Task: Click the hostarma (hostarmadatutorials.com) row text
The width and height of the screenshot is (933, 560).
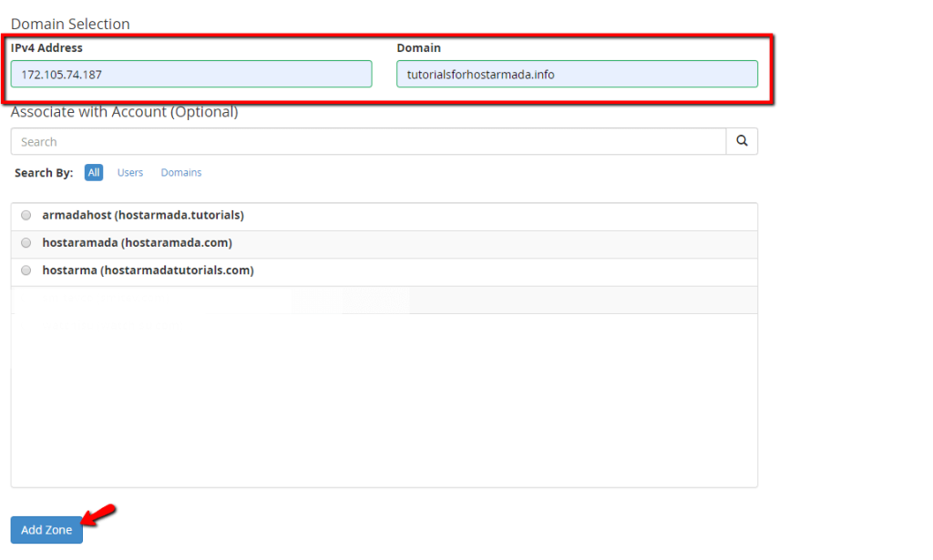Action: coord(148,270)
